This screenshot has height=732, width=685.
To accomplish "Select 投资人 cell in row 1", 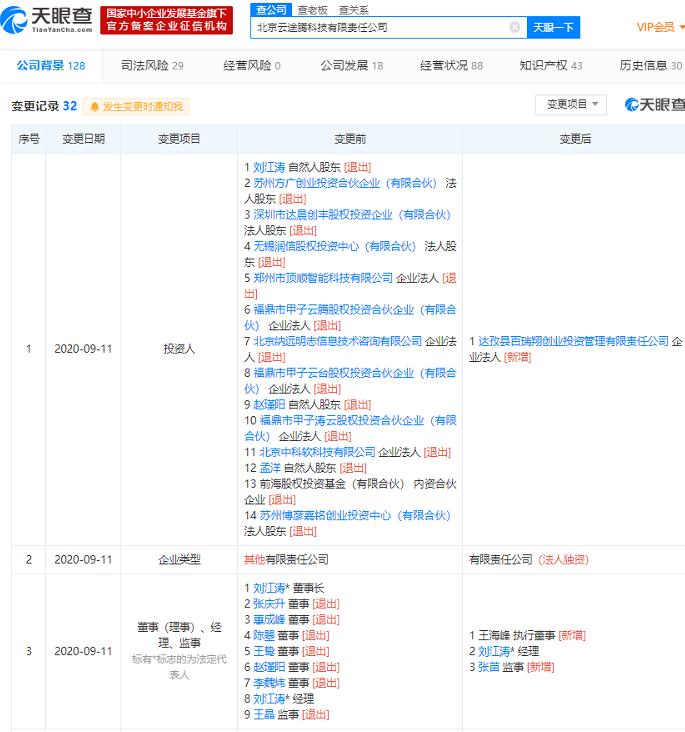I will [179, 349].
